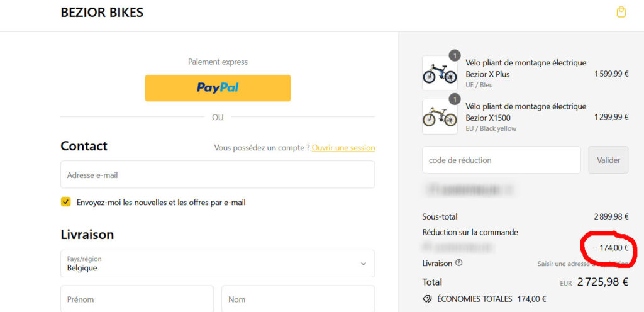Click the Bezior X Plus product title
The height and width of the screenshot is (312, 644).
[526, 69]
